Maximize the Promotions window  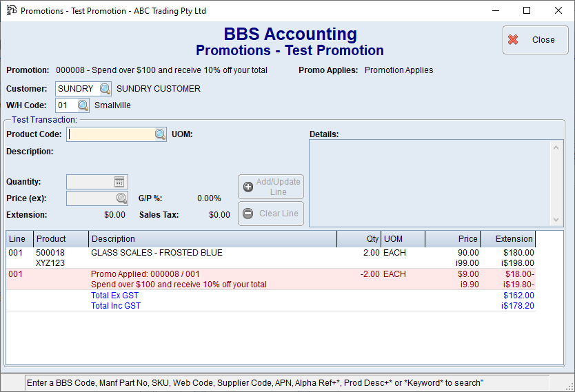[x=527, y=10]
